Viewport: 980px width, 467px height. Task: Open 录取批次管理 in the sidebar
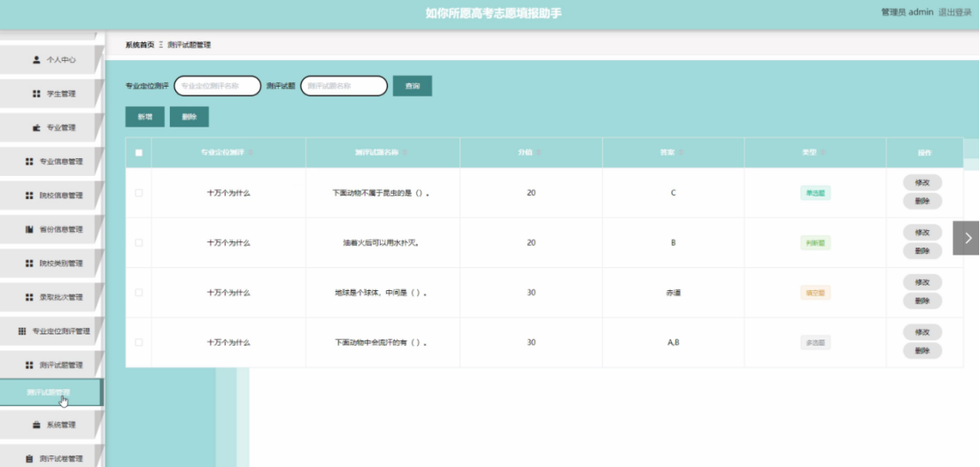tap(51, 297)
